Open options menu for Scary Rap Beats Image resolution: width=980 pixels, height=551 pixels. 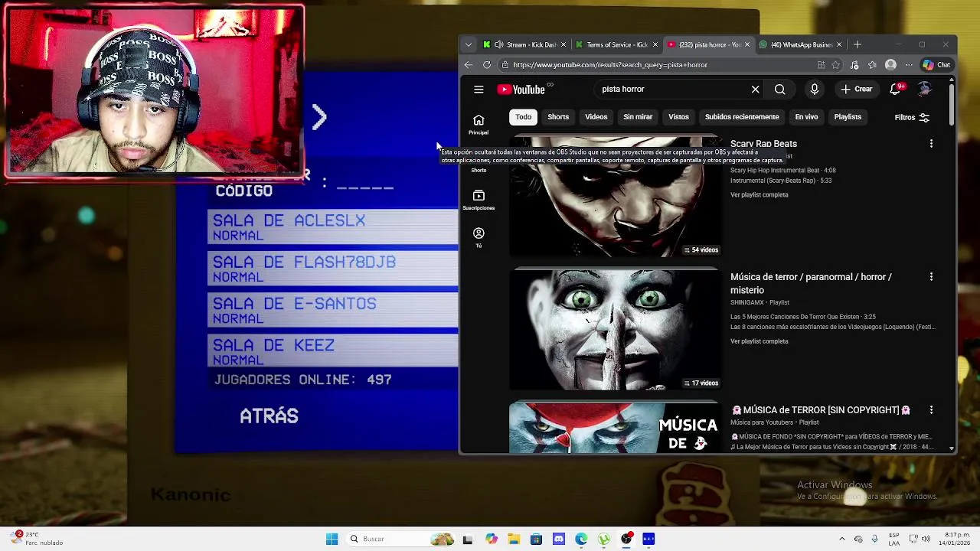tap(931, 144)
